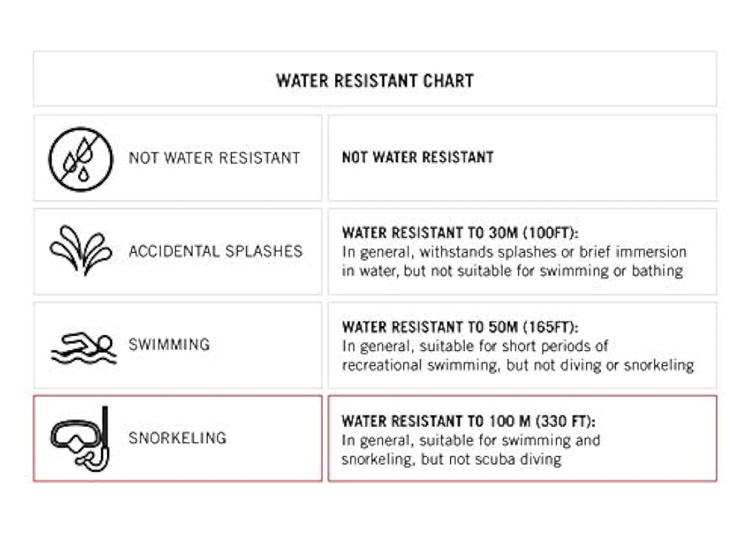Screen dimensions: 756x535
Task: Click the "Water Resistant Chart" title
Action: click(375, 80)
